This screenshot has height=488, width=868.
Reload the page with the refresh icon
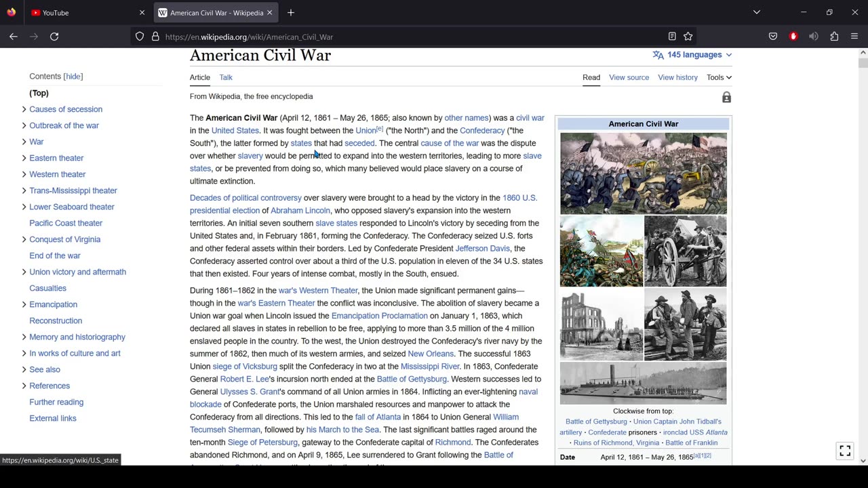(x=54, y=37)
